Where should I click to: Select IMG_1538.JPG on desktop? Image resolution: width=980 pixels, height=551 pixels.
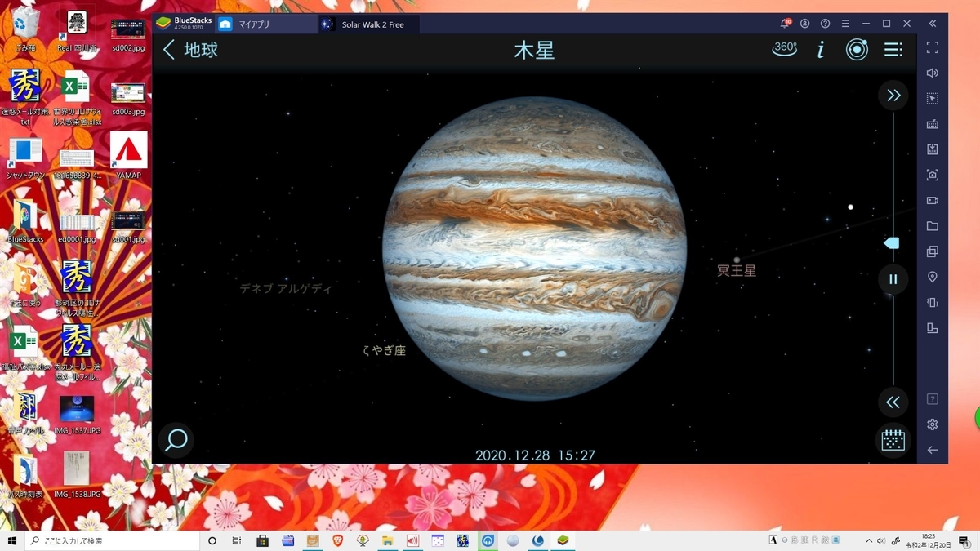[77, 475]
